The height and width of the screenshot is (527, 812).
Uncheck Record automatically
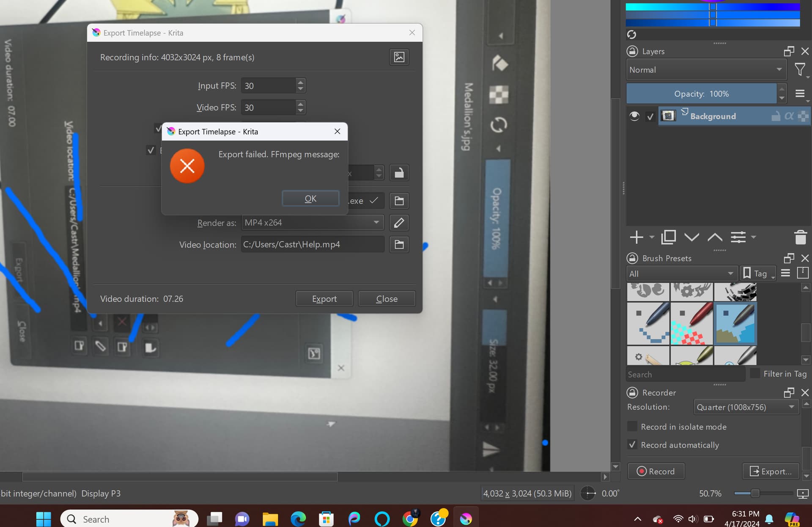click(632, 444)
